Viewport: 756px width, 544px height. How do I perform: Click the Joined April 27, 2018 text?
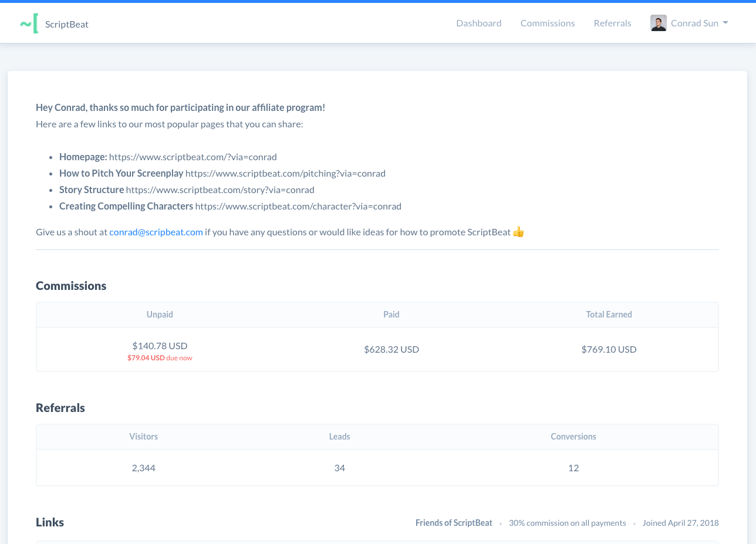pos(680,523)
